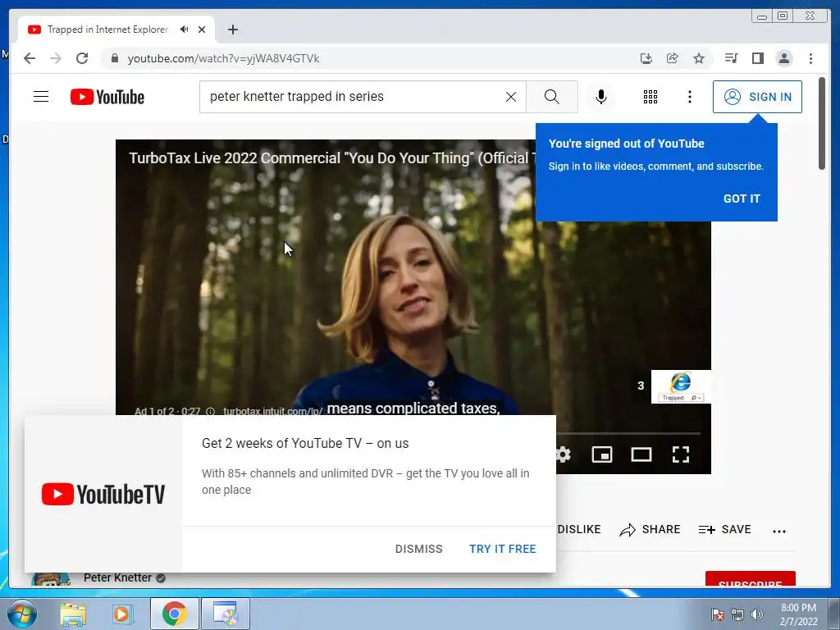Toggle the Chrome side panel icon

click(757, 58)
